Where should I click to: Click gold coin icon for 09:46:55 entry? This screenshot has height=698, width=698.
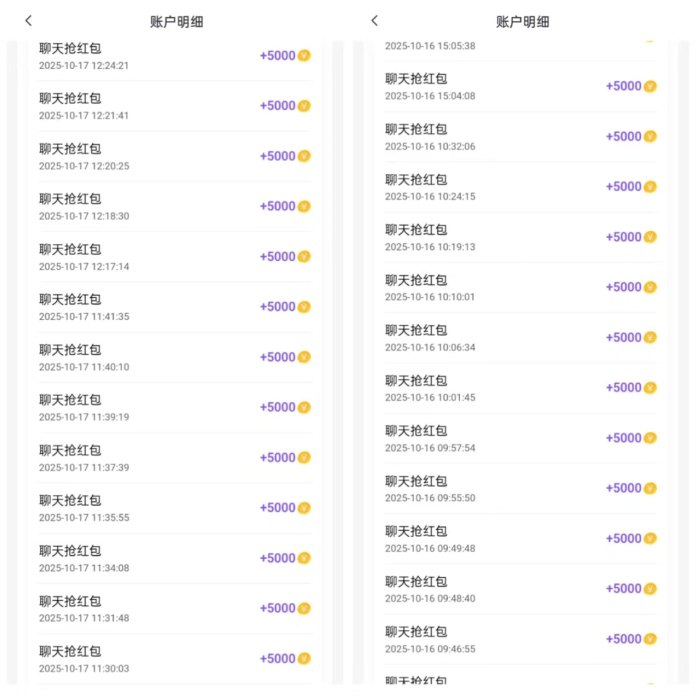[650, 639]
